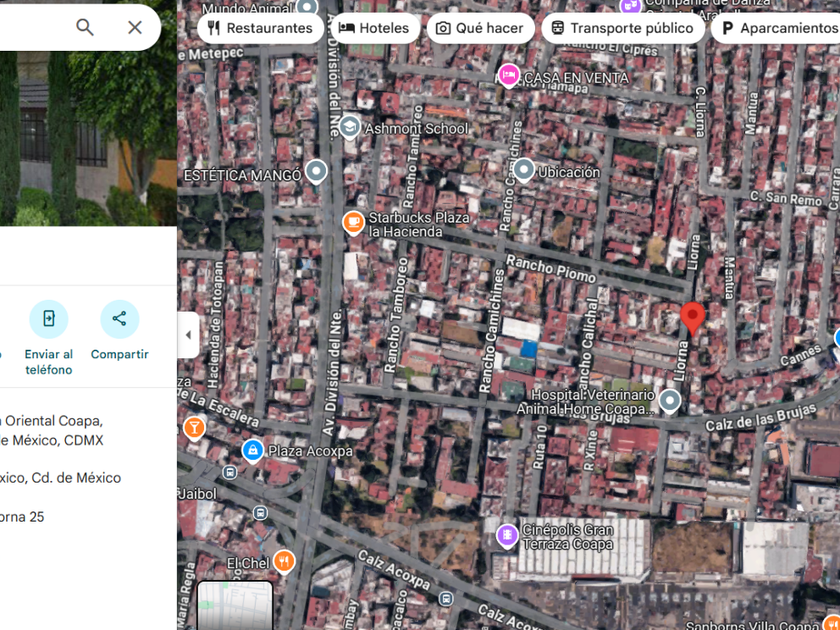Switch map layer via thumbnail

click(235, 605)
